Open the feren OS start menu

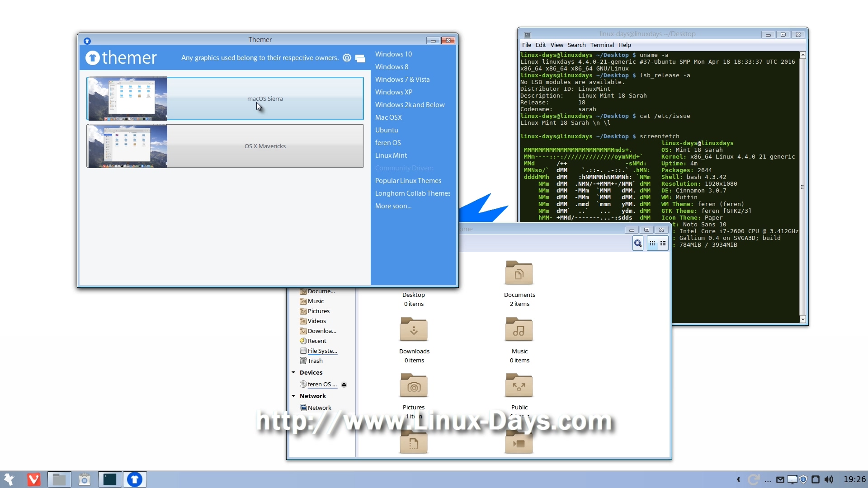tap(9, 479)
